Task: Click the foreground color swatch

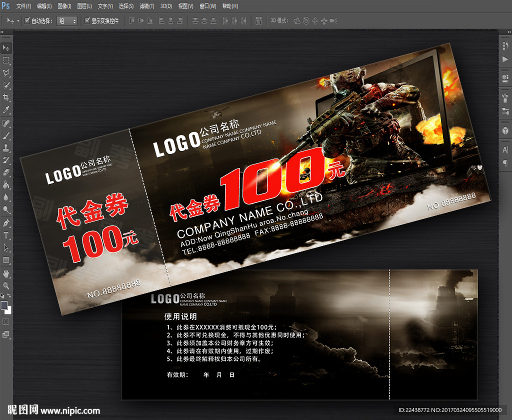Action: pos(4,305)
